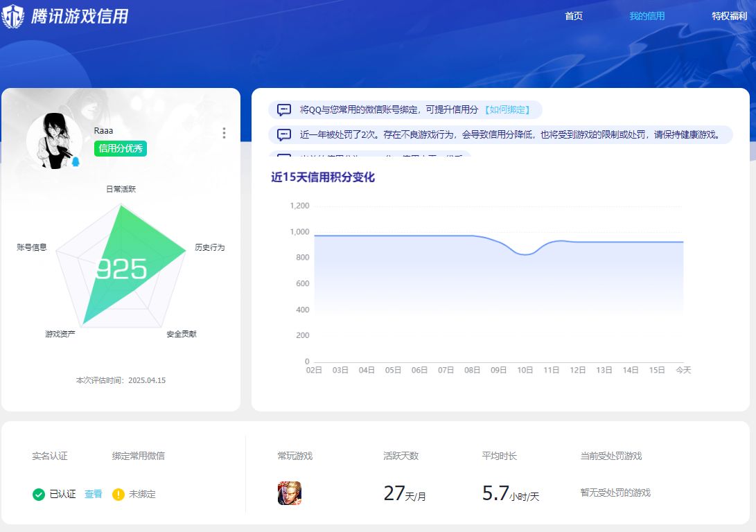The height and width of the screenshot is (532, 756).
Task: Click the message icon beside the QQ binding notice
Action: 284,110
